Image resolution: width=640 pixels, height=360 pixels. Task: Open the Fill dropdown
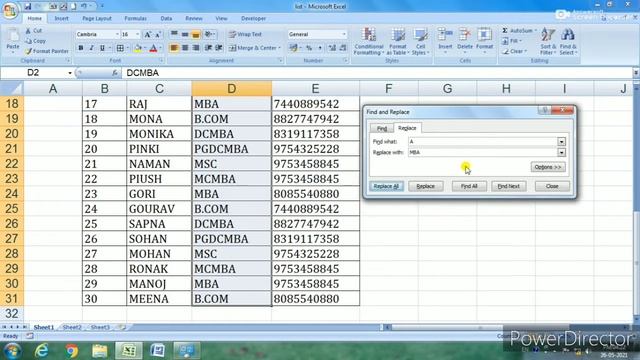[511, 41]
